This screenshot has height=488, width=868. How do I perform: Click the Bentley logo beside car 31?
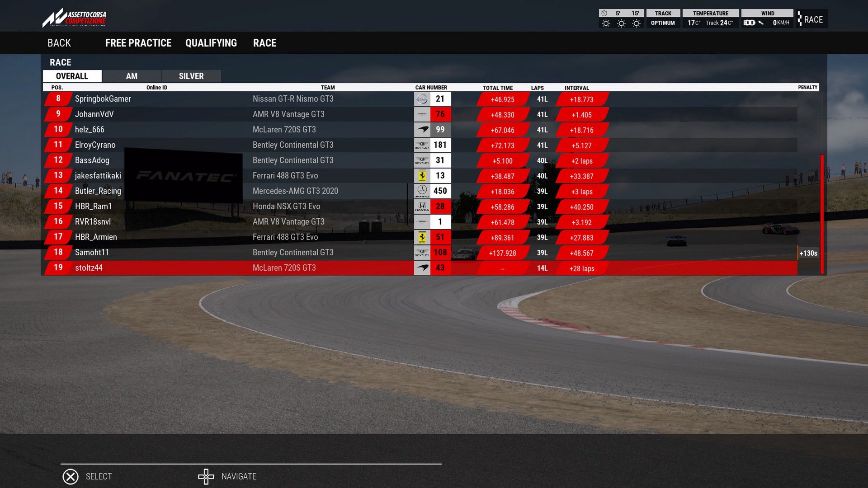422,160
